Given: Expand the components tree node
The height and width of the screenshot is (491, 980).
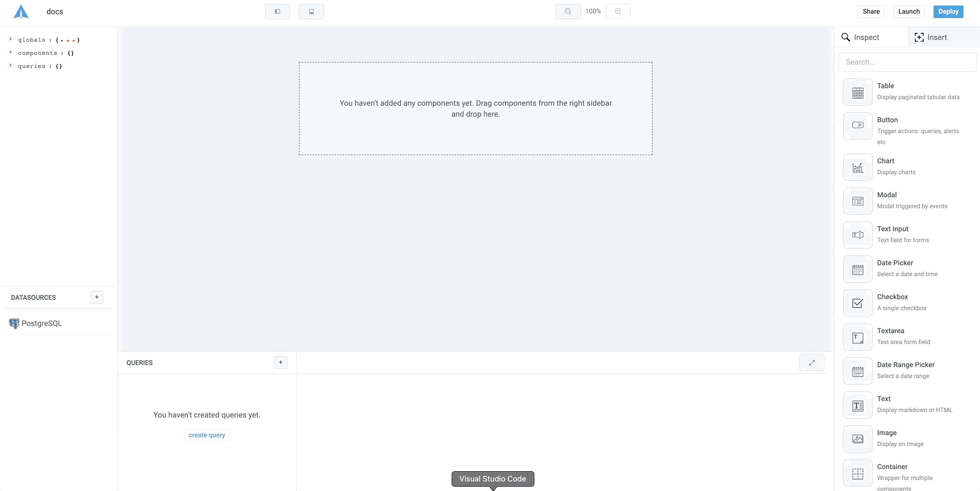Looking at the screenshot, I should (x=10, y=53).
